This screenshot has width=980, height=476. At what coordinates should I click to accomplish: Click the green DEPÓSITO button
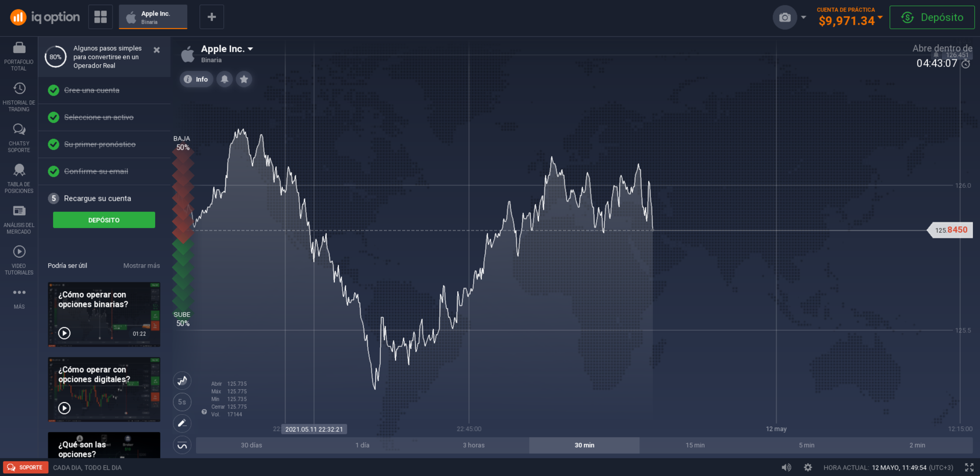(x=104, y=220)
